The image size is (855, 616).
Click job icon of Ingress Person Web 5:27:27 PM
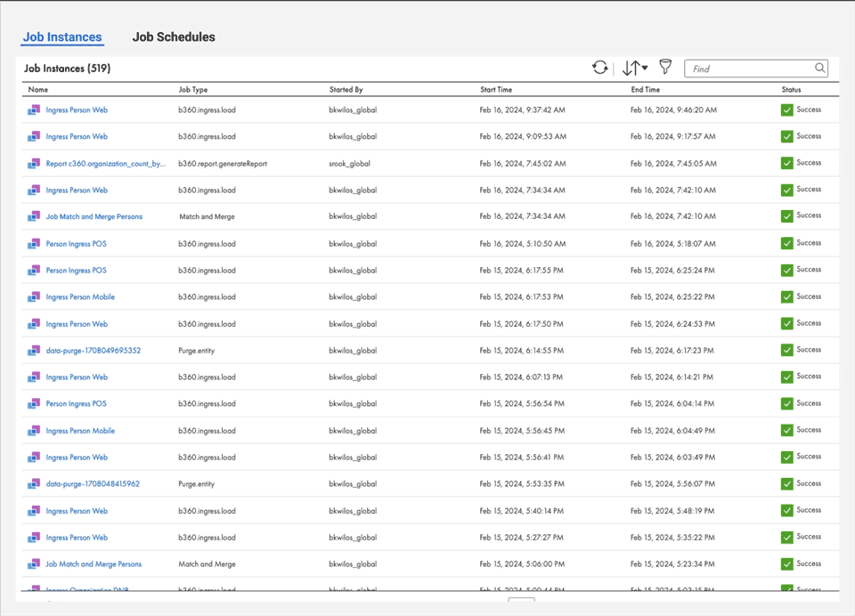34,538
